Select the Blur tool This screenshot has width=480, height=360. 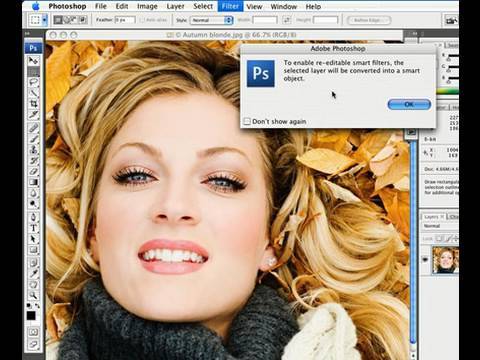click(x=33, y=193)
